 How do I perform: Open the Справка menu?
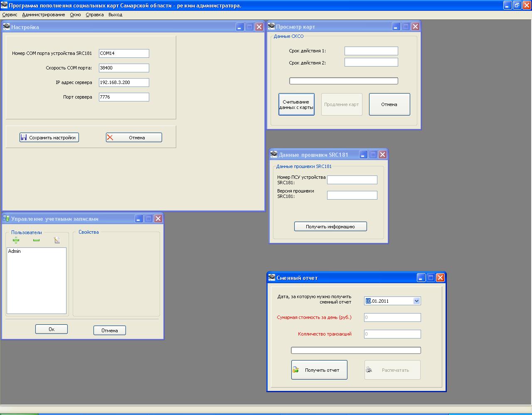tap(95, 15)
